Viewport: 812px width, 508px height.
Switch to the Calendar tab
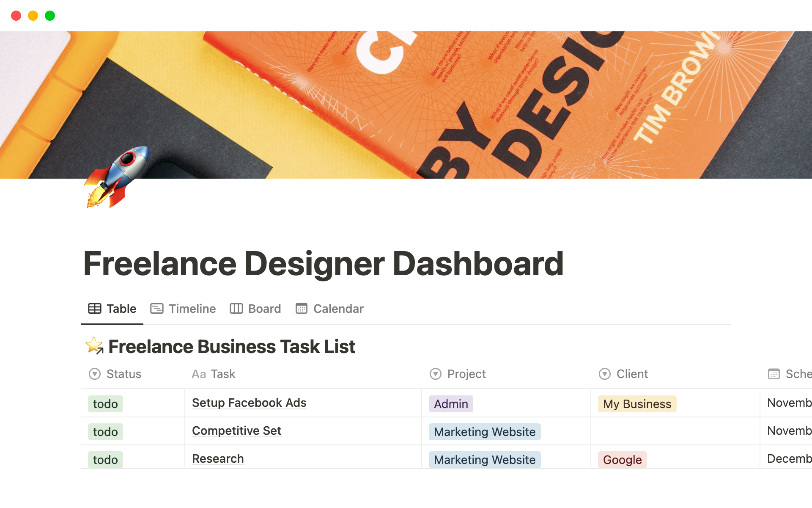point(337,308)
